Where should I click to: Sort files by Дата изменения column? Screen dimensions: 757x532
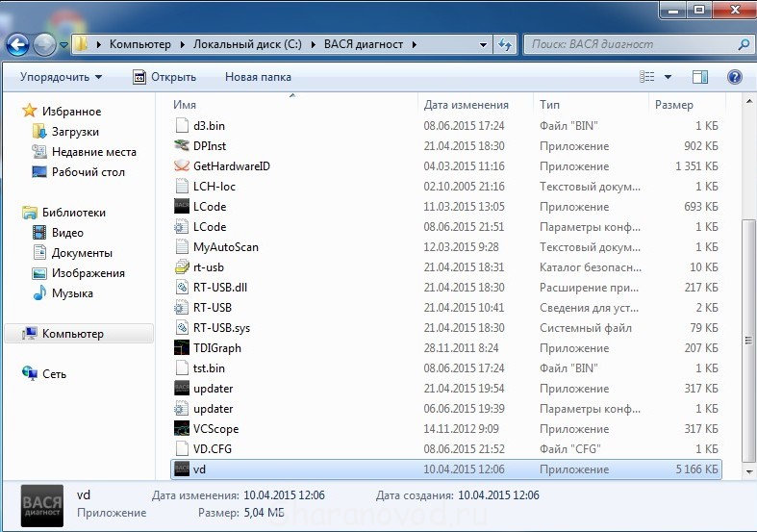(466, 104)
